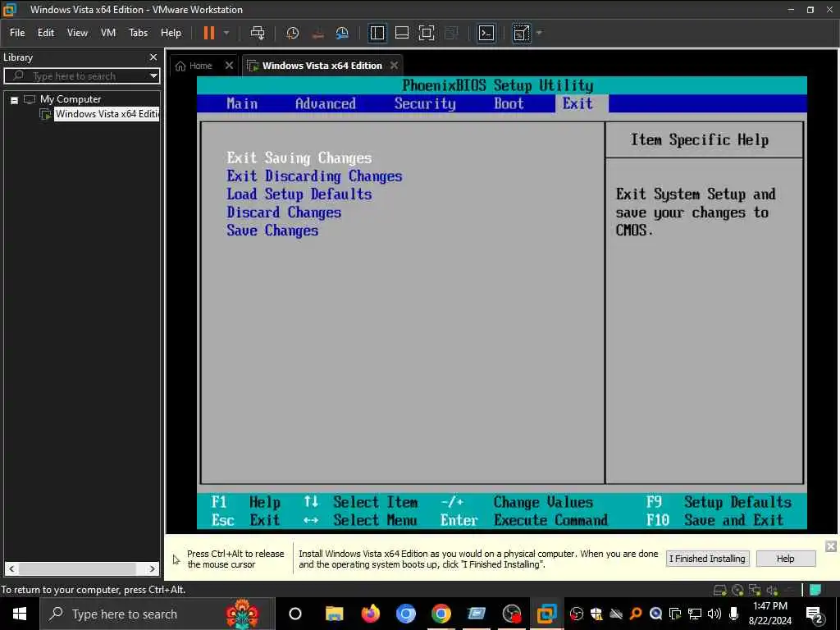This screenshot has height=630, width=840.
Task: Open the notification center icon
Action: [x=815, y=615]
